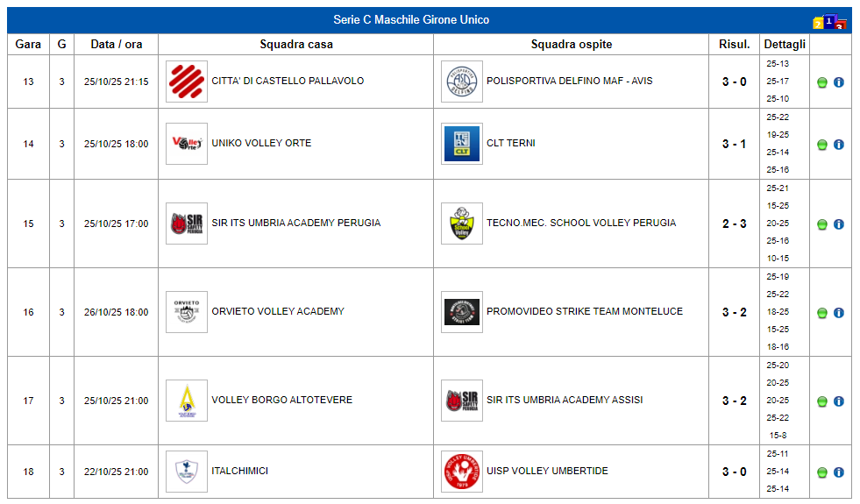Open info icon for match 17
Image resolution: width=860 pixels, height=504 pixels.
click(x=838, y=401)
